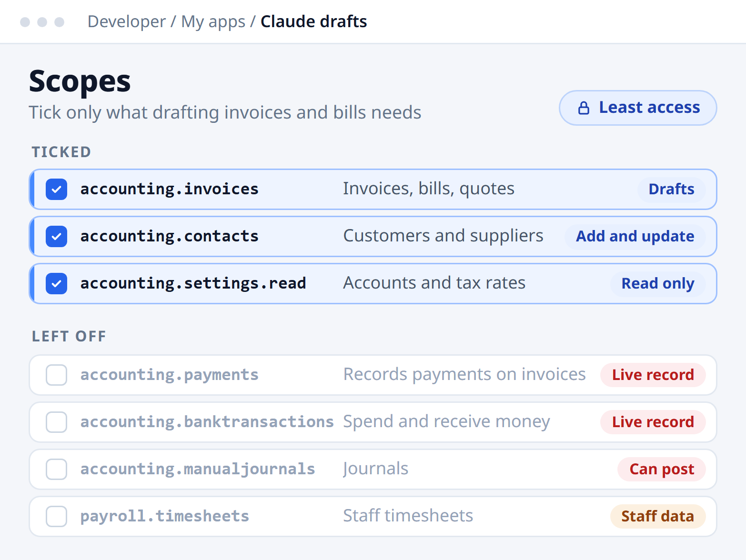The image size is (746, 560).
Task: Click the accounting.payments scope name
Action: (x=169, y=375)
